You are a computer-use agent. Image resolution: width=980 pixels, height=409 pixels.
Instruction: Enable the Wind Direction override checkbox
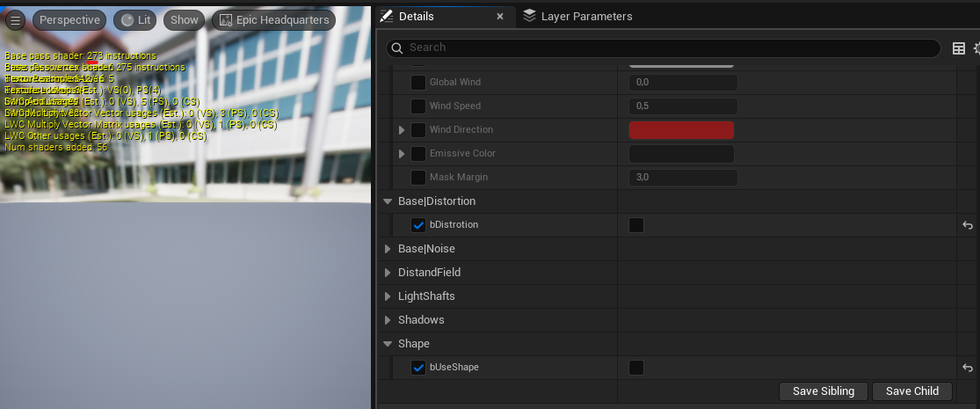418,130
